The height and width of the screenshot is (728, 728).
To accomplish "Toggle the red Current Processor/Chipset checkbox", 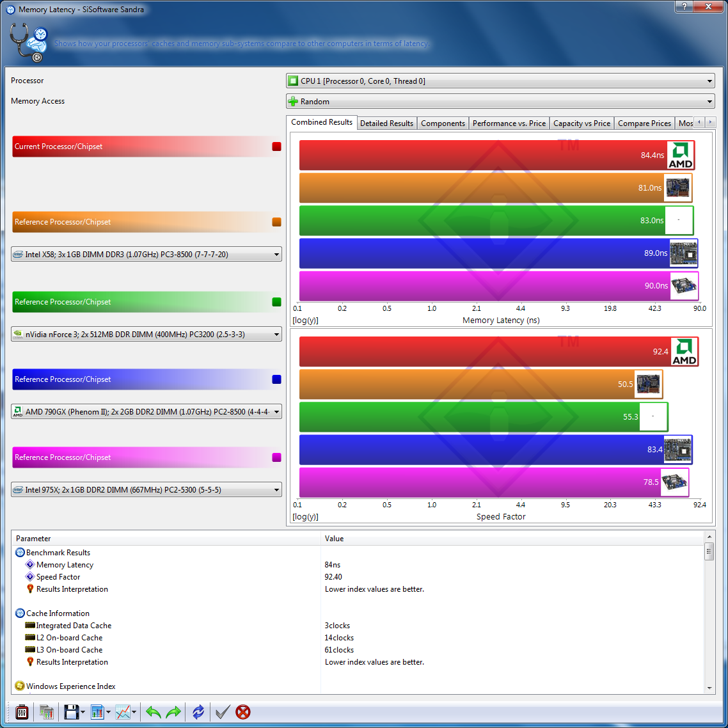I will [277, 146].
